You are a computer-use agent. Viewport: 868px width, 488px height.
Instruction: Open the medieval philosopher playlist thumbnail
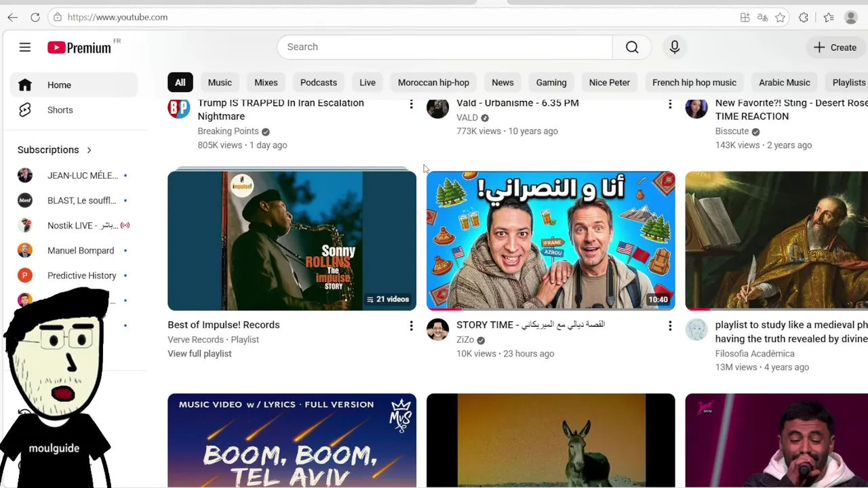pos(776,241)
